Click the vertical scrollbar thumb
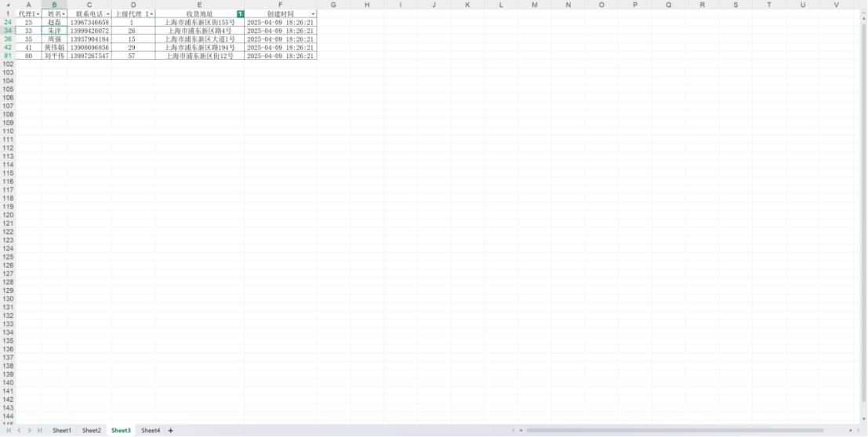Viewport: 868px width, 437px height. (863, 212)
